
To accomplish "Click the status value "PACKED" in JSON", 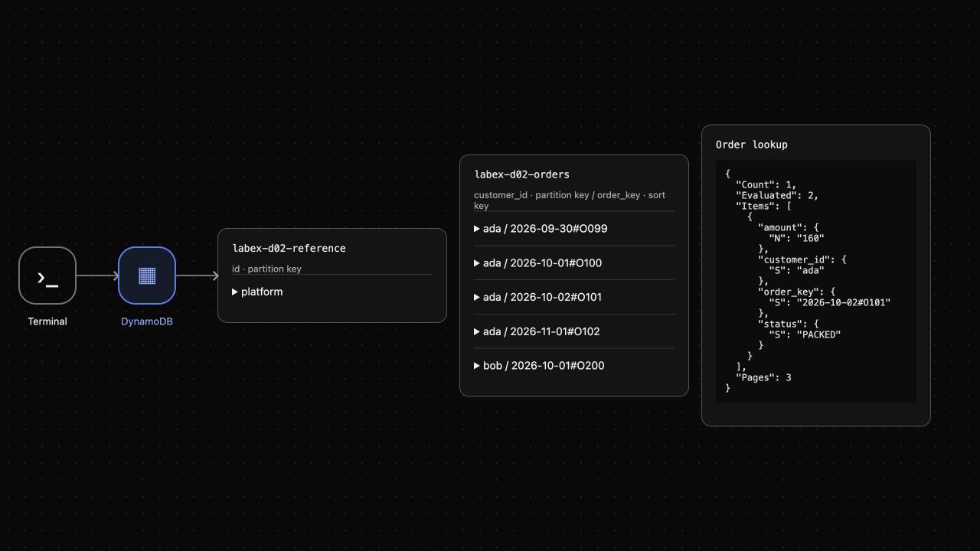I will [818, 334].
